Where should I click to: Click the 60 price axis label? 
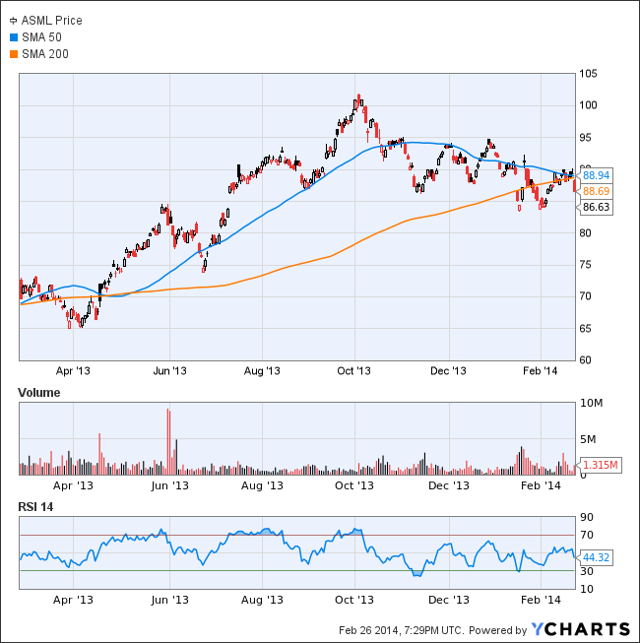tap(585, 360)
